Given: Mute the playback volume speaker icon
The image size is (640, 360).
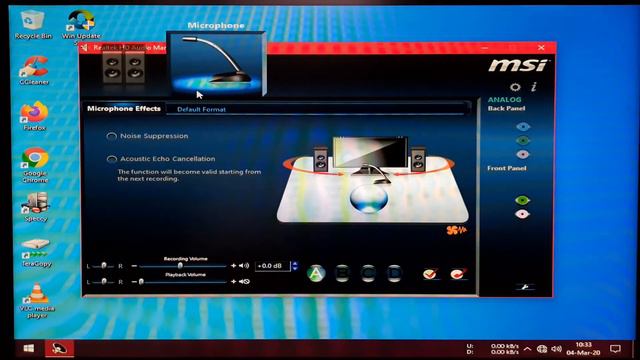Looking at the screenshot, I should pyautogui.click(x=244, y=282).
